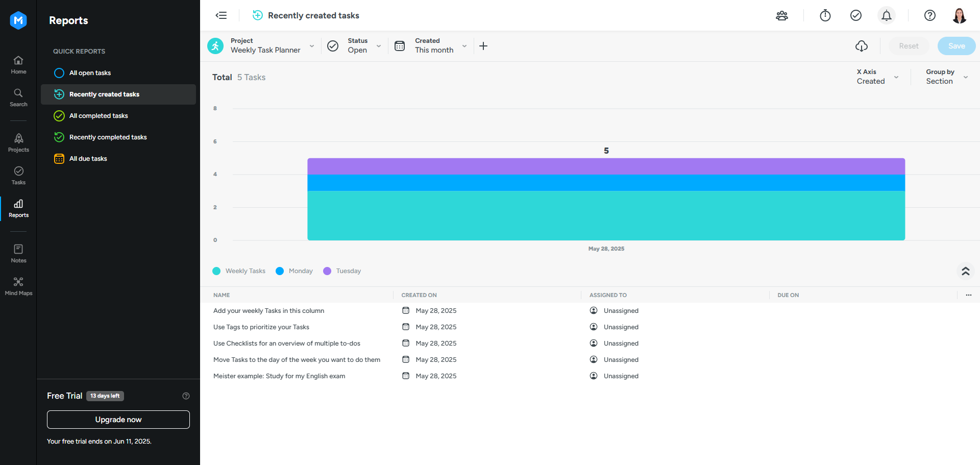The height and width of the screenshot is (465, 980).
Task: Open the time tracking stopwatch icon
Action: (x=825, y=16)
